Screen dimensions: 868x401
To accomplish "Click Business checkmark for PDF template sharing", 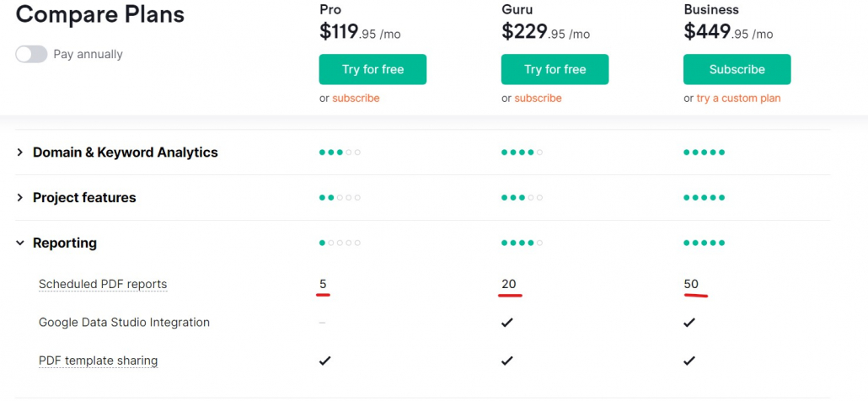I will click(x=689, y=361).
